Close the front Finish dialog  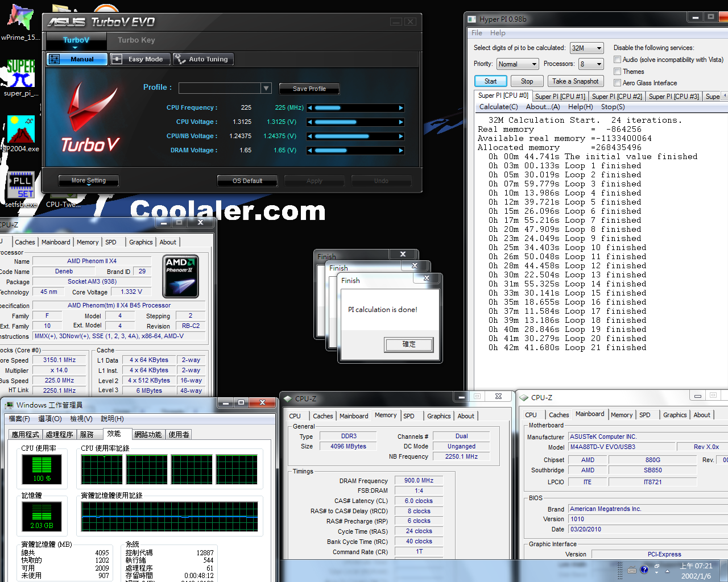coord(426,278)
